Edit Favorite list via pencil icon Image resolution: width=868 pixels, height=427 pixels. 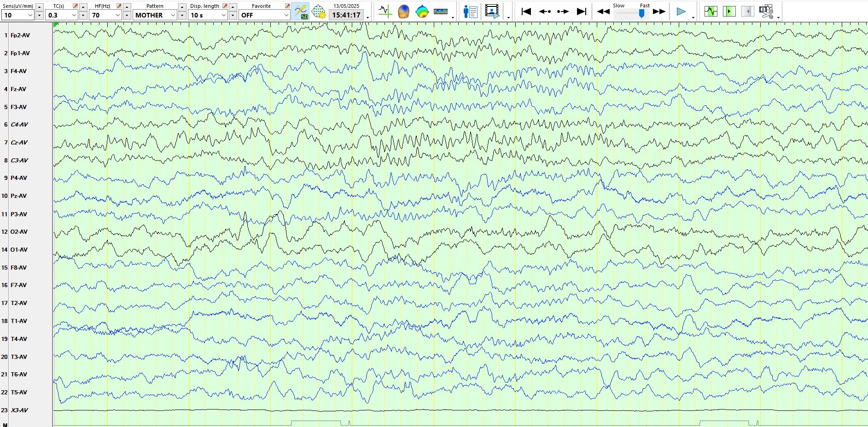[x=287, y=6]
